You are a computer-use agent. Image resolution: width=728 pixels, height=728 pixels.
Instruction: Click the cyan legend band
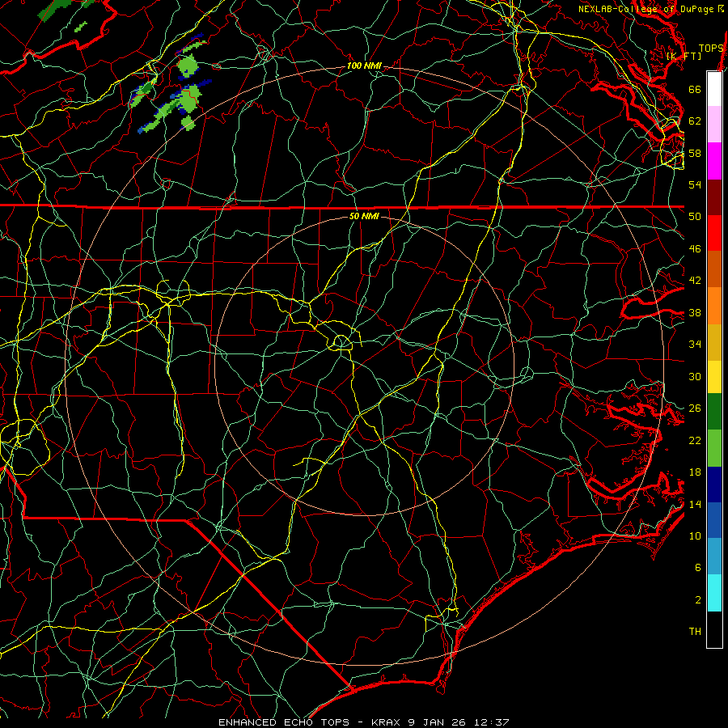[714, 593]
